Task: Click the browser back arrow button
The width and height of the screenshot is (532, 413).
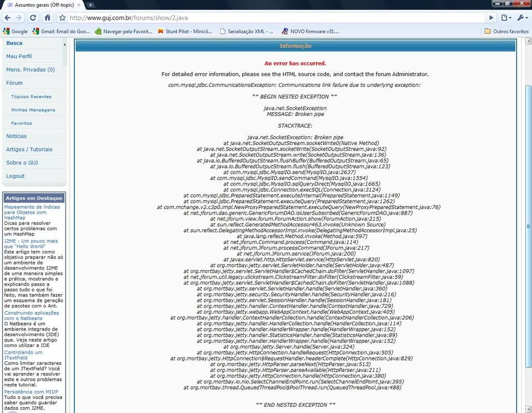Action: point(7,18)
